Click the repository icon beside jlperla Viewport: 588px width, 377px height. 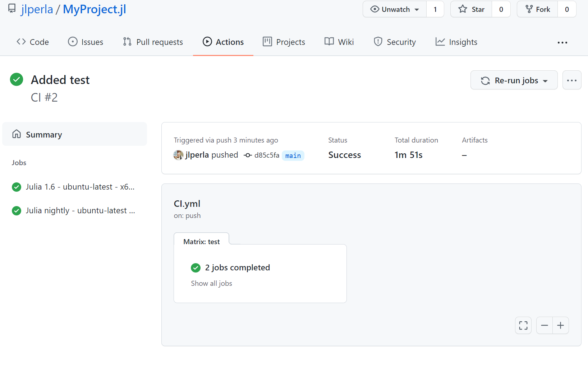[12, 9]
